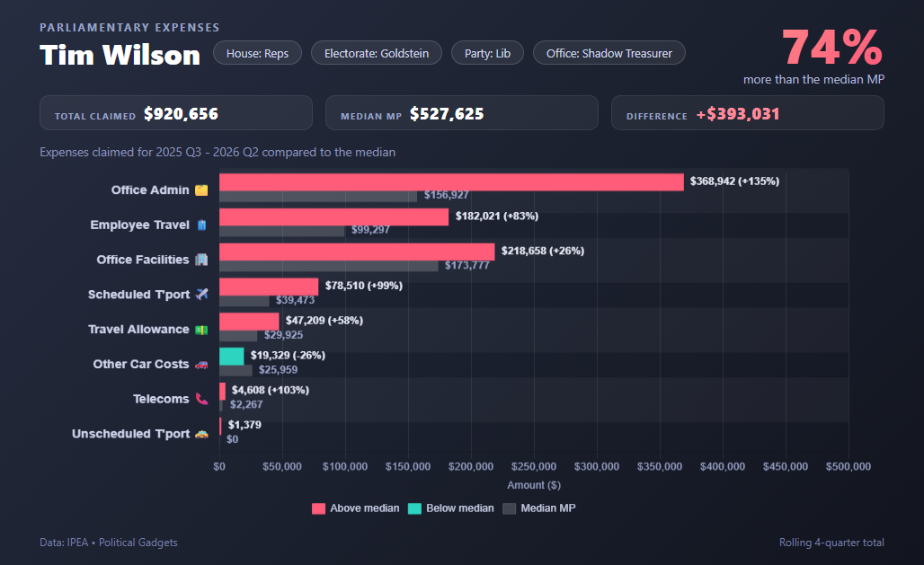Image resolution: width=924 pixels, height=565 pixels.
Task: Click the "$368,942 (+135%)" value label
Action: pos(735,181)
